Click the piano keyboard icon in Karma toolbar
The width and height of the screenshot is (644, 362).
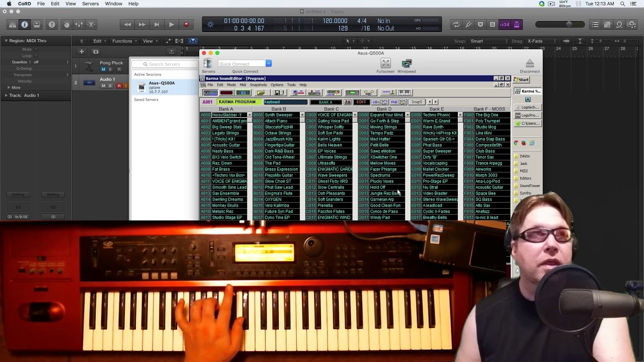(405, 93)
